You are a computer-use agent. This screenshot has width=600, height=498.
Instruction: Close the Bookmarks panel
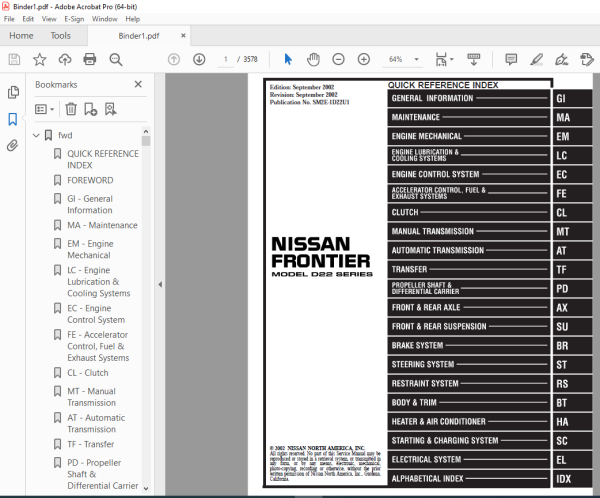(x=138, y=84)
